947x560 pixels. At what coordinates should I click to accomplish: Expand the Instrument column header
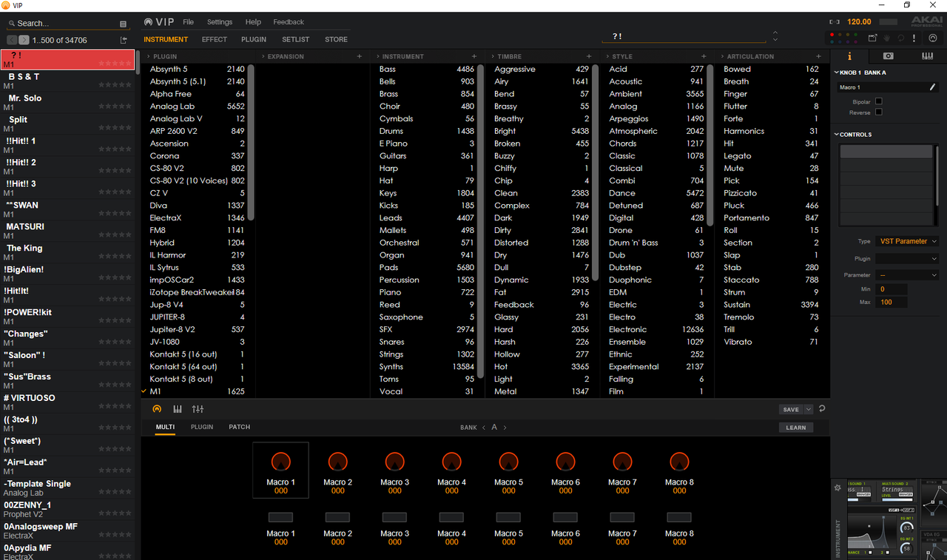tap(377, 56)
